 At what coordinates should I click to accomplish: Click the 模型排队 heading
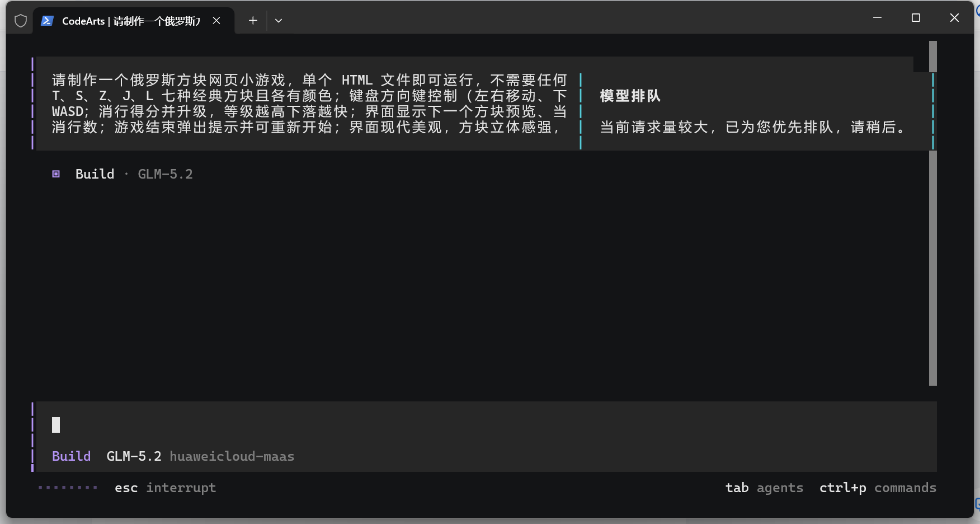[630, 96]
